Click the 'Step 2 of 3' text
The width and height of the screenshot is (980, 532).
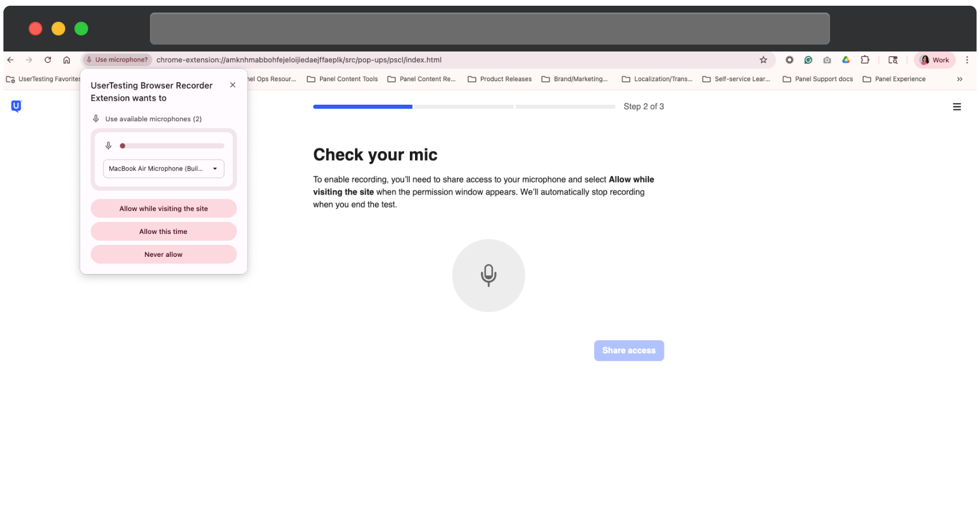[643, 106]
